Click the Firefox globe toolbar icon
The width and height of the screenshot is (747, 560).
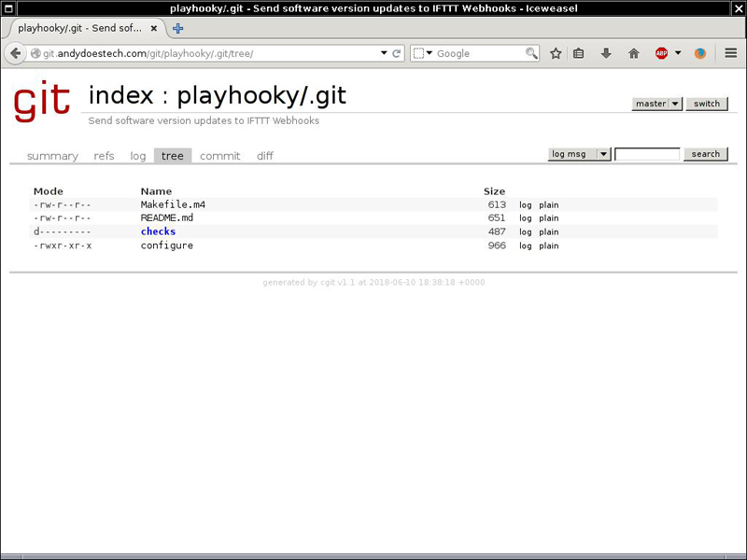699,53
